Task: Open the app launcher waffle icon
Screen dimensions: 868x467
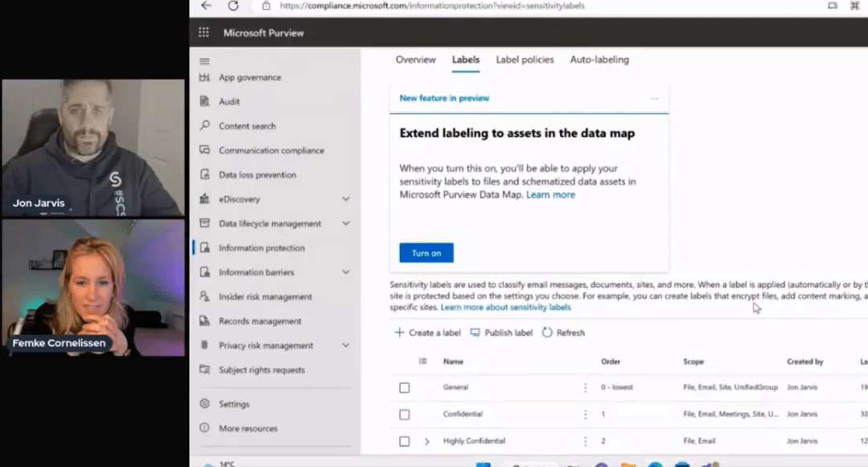Action: pos(204,33)
